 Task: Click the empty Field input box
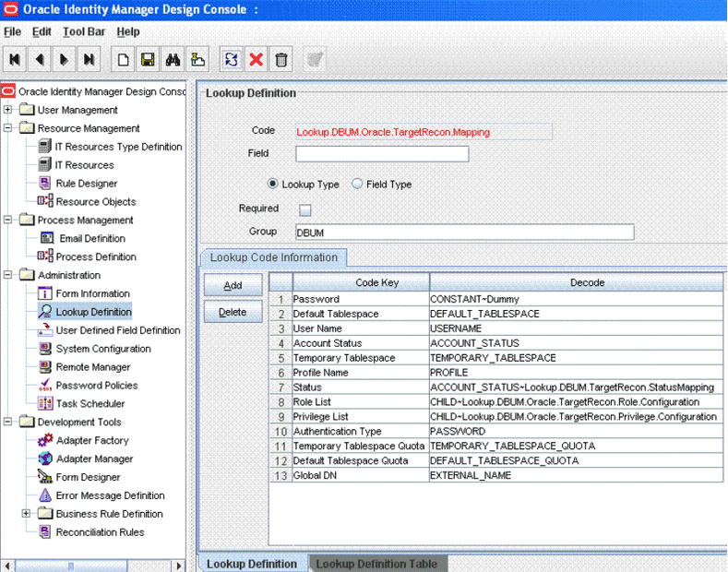[382, 154]
